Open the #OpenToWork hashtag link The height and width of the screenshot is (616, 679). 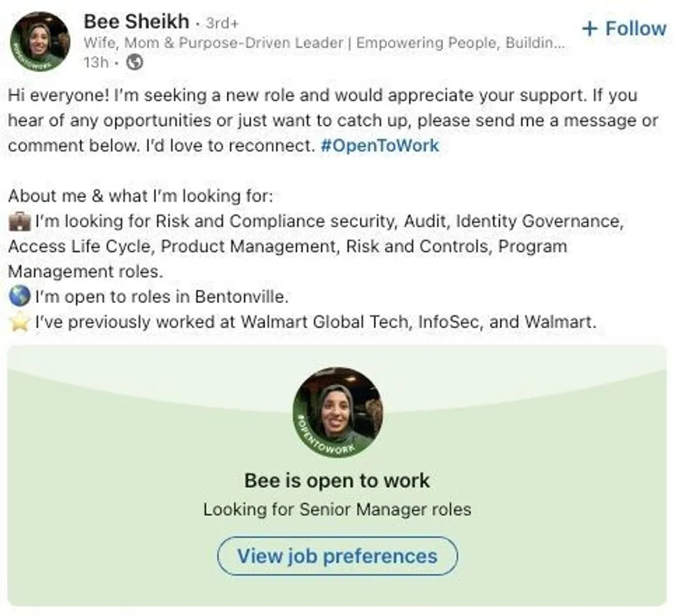point(379,146)
